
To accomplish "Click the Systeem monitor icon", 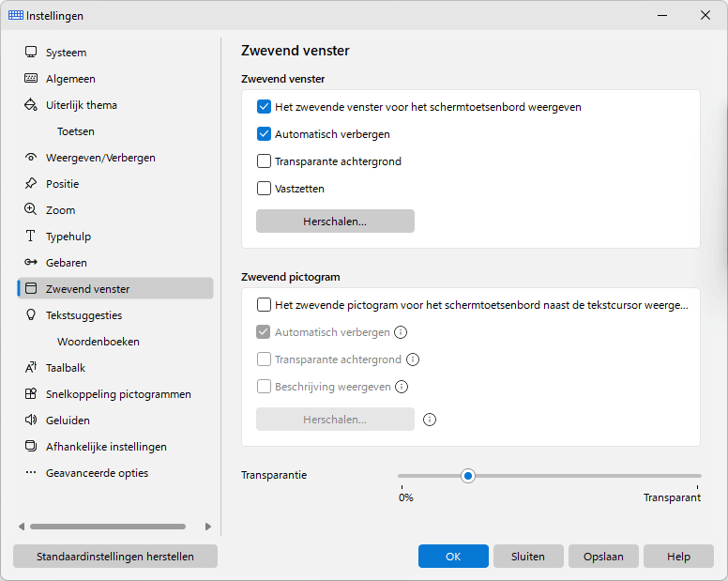I will pyautogui.click(x=31, y=52).
